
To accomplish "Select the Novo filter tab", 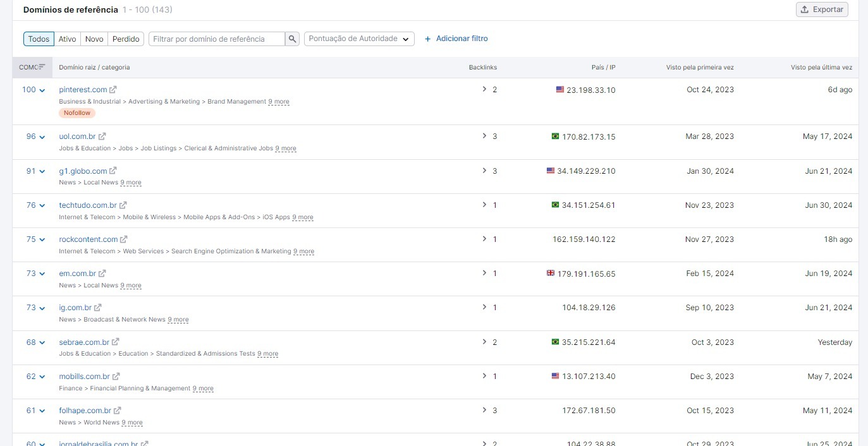I will click(x=94, y=39).
